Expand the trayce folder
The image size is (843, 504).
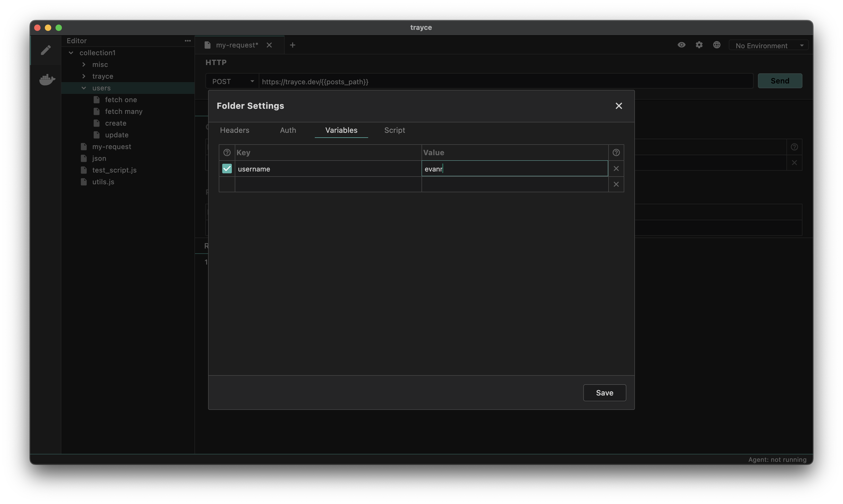(84, 76)
